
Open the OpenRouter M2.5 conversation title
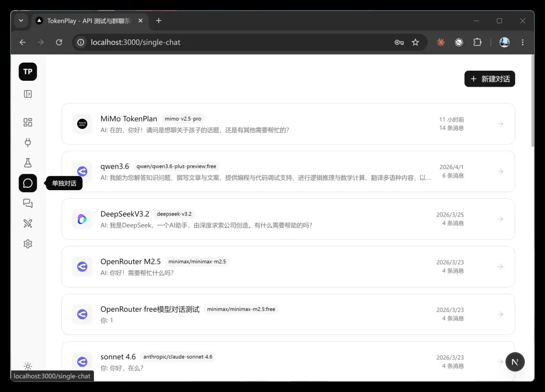click(x=131, y=262)
